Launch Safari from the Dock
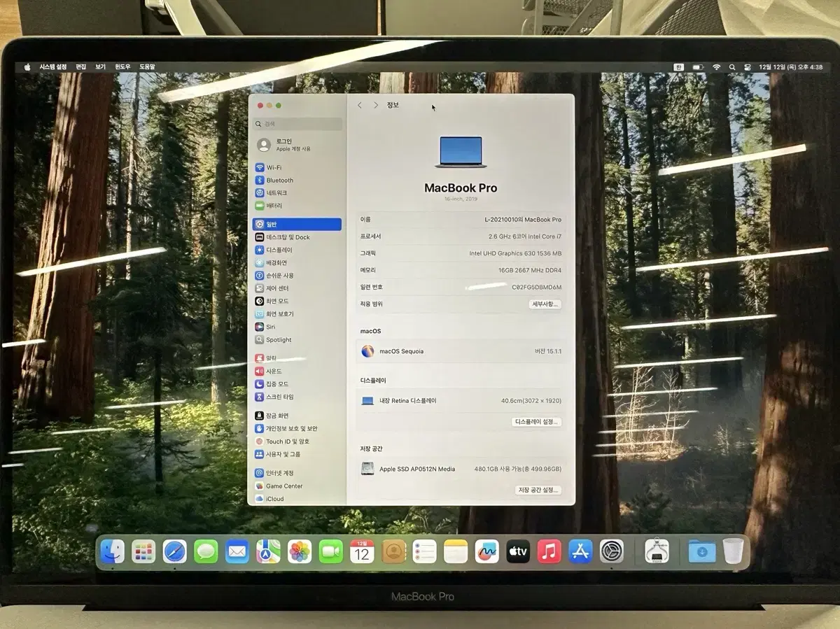840x629 pixels. pos(175,551)
